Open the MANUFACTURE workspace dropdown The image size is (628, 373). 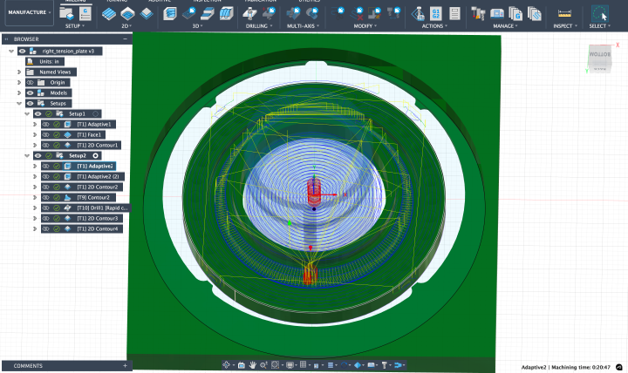pyautogui.click(x=29, y=12)
